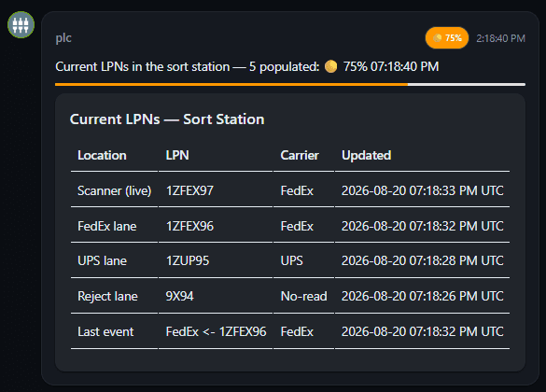Click the Reject lane row label

click(x=107, y=296)
